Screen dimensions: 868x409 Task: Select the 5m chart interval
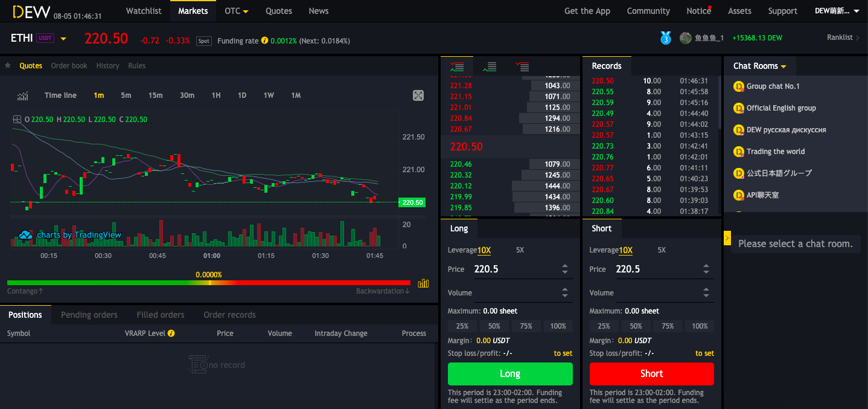pos(126,95)
